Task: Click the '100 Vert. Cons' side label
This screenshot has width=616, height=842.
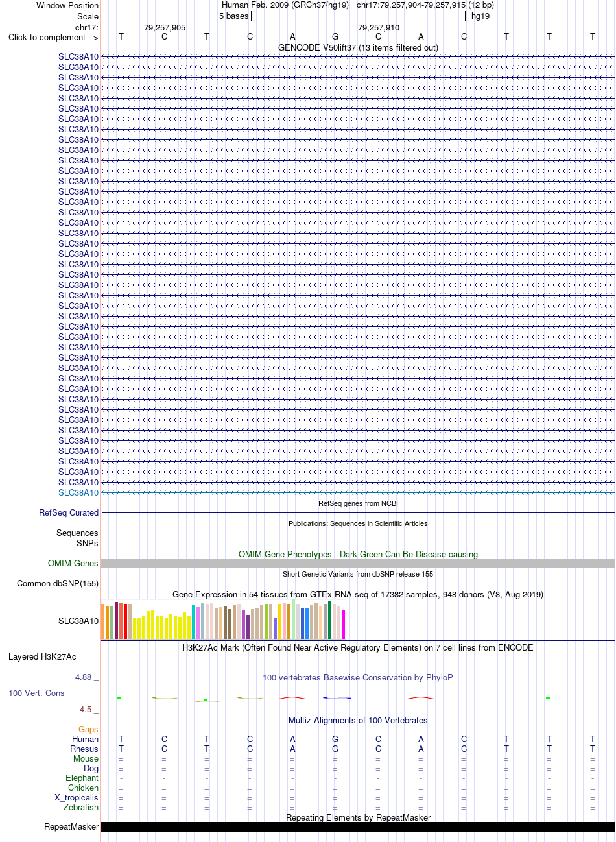Action: tap(36, 693)
